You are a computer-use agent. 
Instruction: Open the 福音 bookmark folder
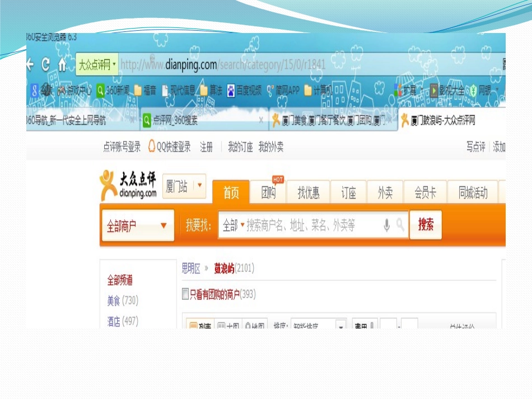[145, 91]
